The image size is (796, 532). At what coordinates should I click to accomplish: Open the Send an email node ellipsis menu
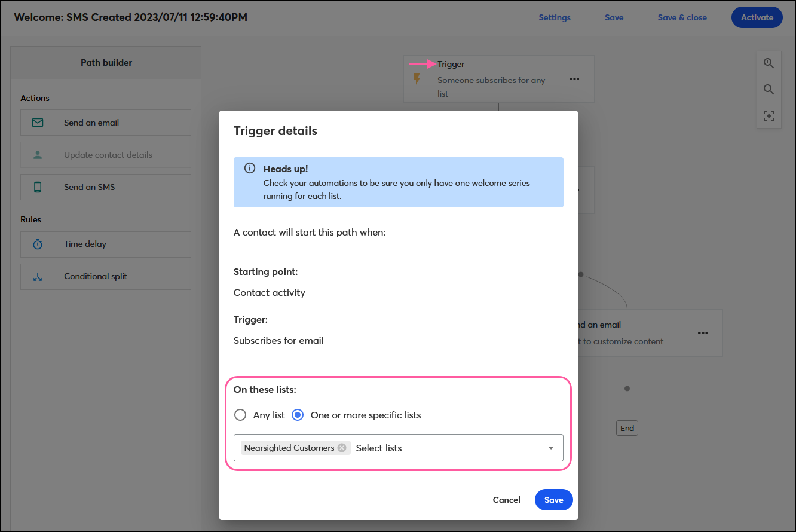(703, 333)
